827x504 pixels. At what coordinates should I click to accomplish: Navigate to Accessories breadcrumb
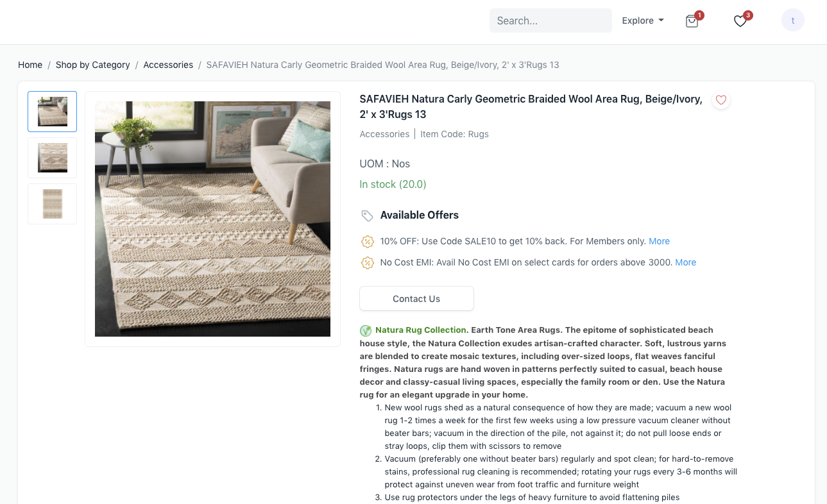click(168, 65)
